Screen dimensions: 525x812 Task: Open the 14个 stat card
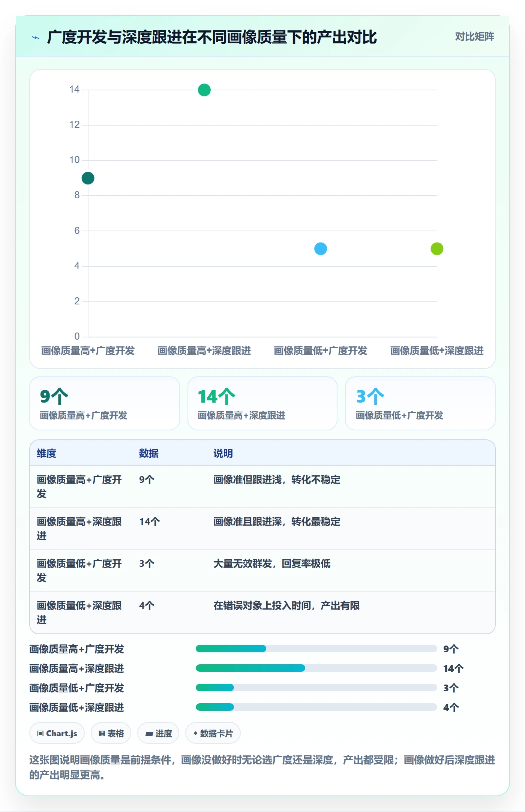click(262, 403)
